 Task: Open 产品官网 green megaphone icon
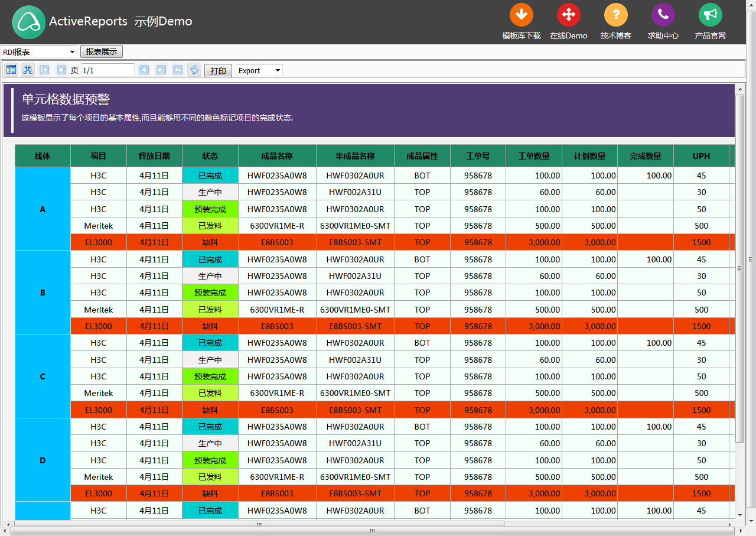711,15
